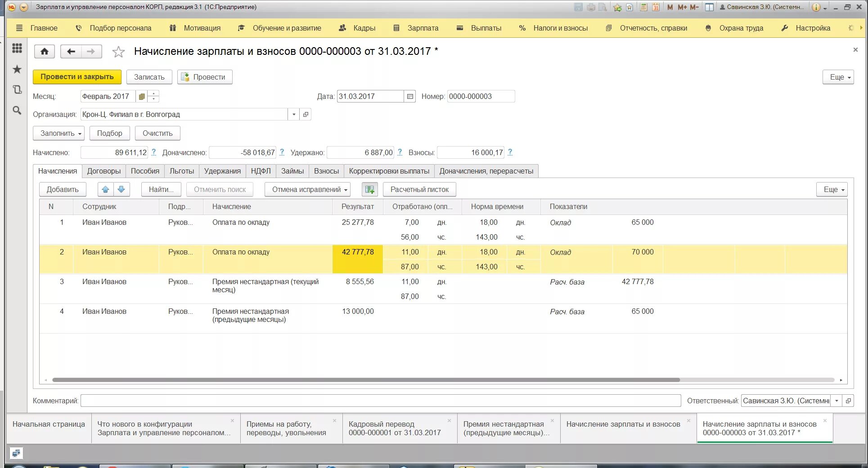
Task: Open the Взносы tab
Action: pyautogui.click(x=326, y=171)
